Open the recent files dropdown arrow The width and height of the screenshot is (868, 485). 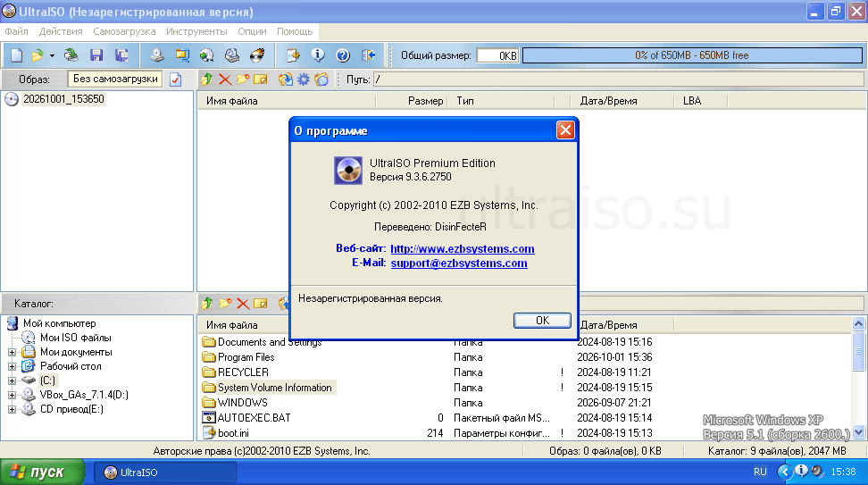(x=52, y=56)
